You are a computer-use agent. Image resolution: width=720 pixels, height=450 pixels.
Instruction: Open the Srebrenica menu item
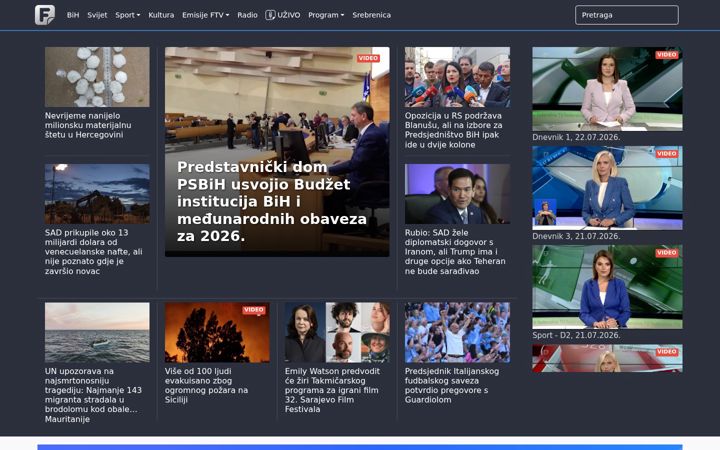coord(371,15)
